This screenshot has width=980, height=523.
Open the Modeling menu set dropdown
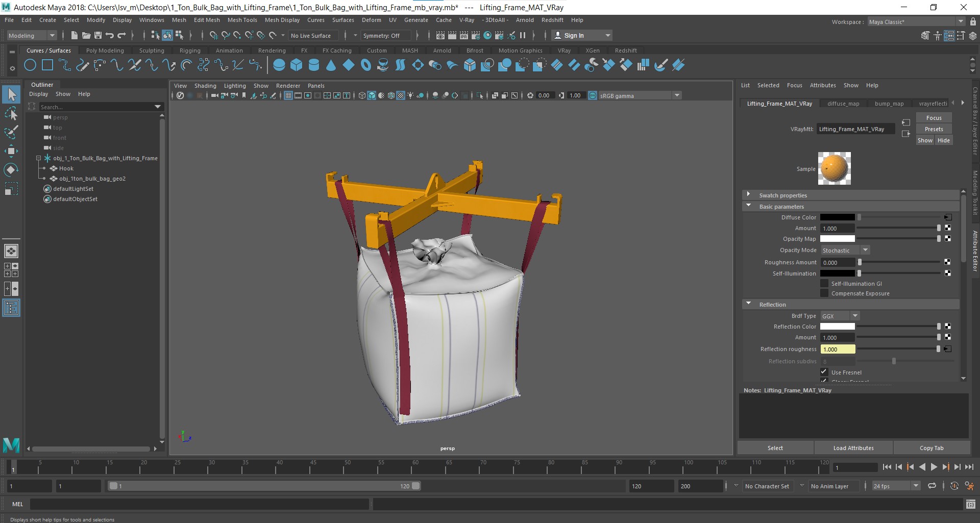(31, 35)
